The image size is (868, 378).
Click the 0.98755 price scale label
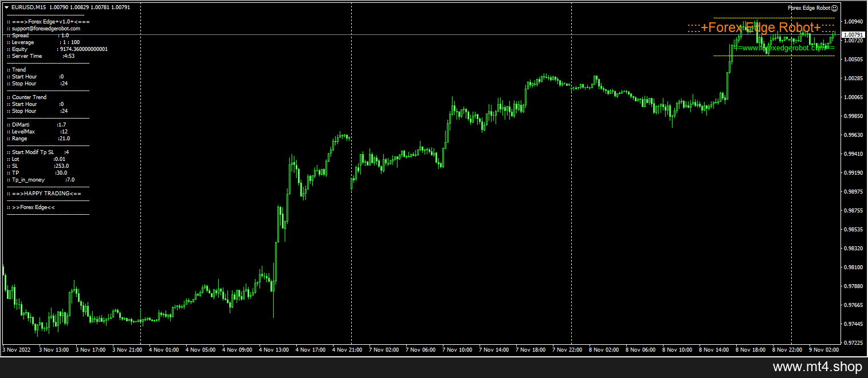click(854, 210)
